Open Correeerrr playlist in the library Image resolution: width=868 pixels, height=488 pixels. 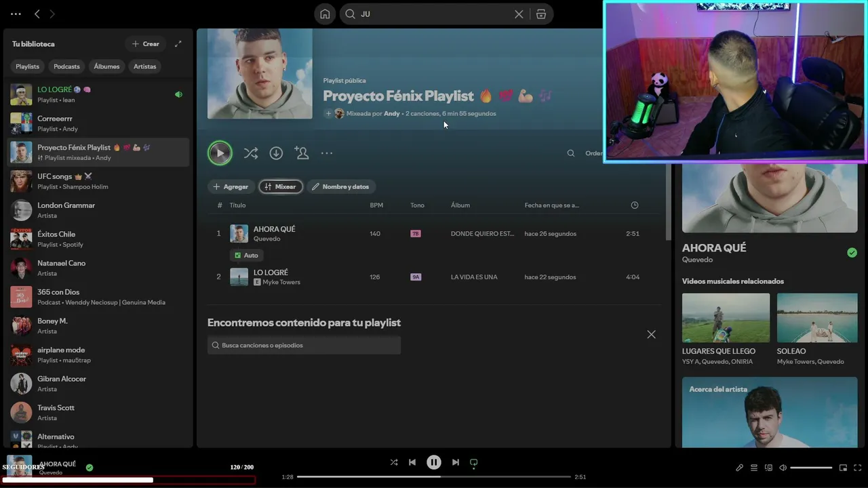pyautogui.click(x=98, y=123)
